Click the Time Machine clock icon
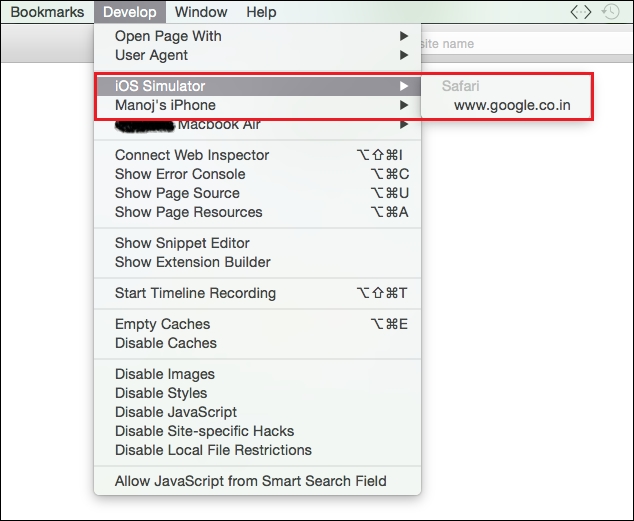The image size is (634, 521). (x=610, y=12)
